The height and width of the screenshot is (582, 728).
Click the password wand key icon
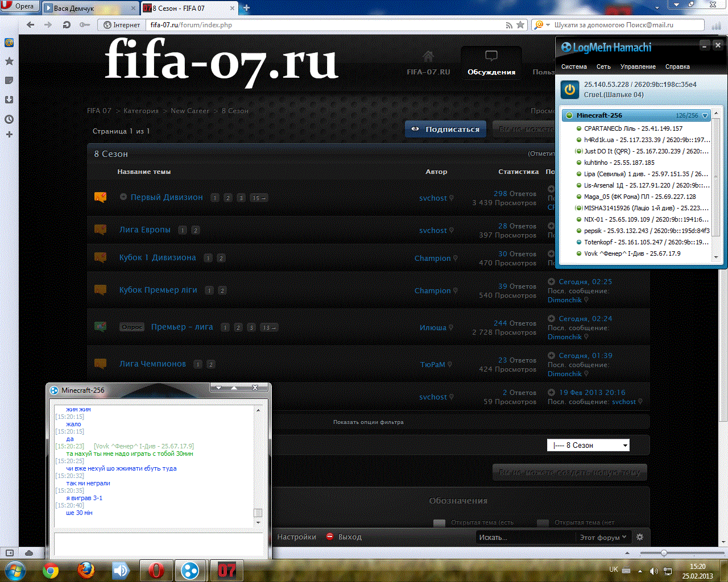(85, 25)
